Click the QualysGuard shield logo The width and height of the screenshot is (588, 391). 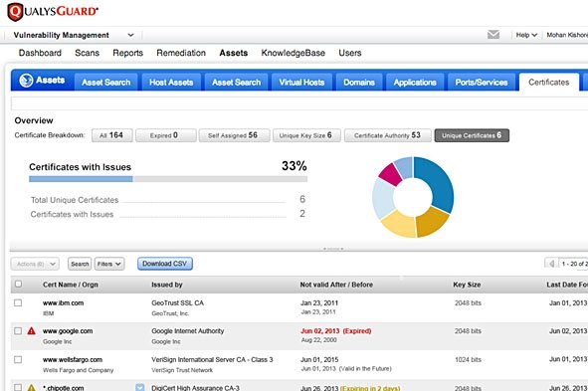click(15, 12)
